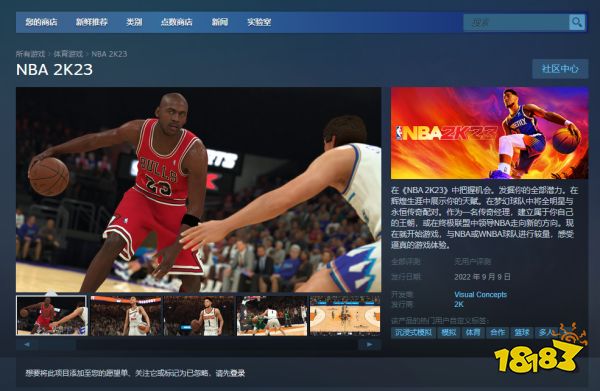Follow the 所有游戏 breadcrumb link

(30, 54)
